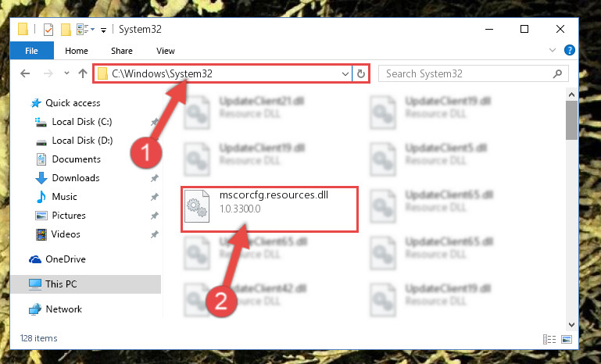601x364 pixels.
Task: Select Local Disk (C:) in sidebar
Action: click(x=82, y=122)
